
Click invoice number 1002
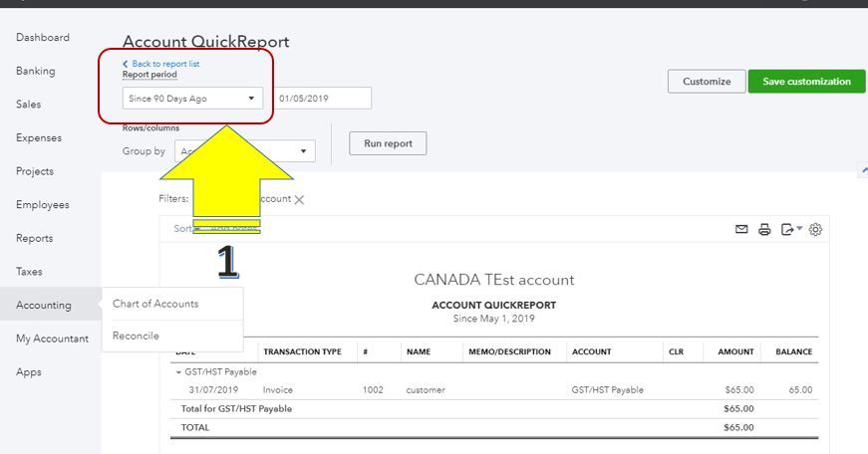coord(373,390)
